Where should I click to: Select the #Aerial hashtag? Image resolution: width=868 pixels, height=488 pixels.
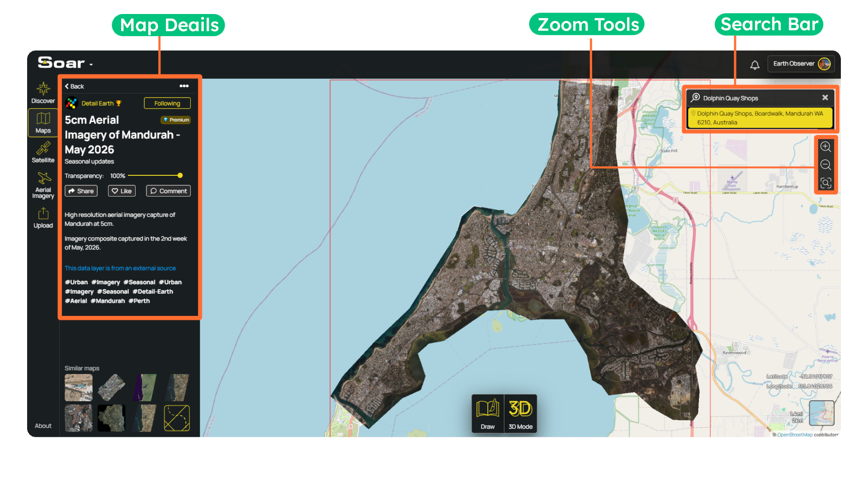(x=76, y=301)
